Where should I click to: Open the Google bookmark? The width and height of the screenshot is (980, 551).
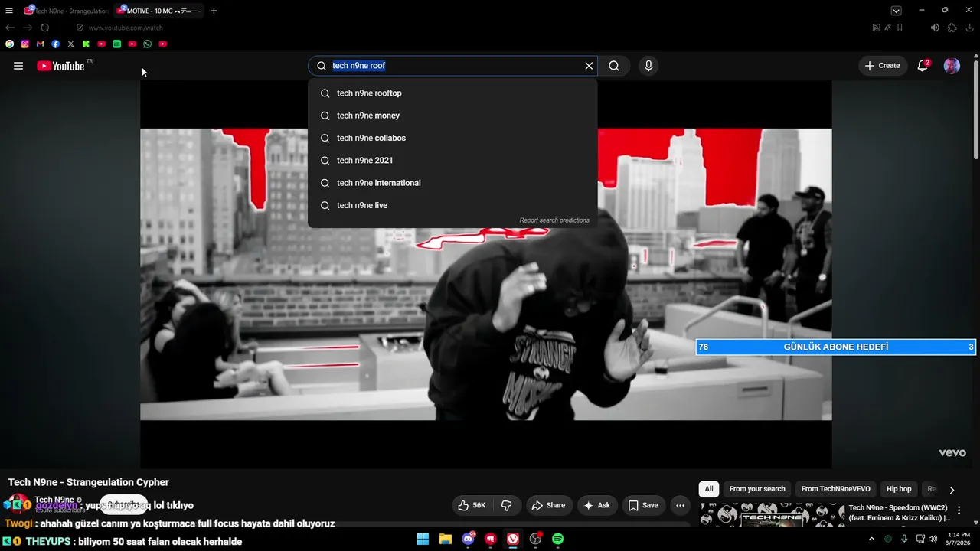pos(10,44)
